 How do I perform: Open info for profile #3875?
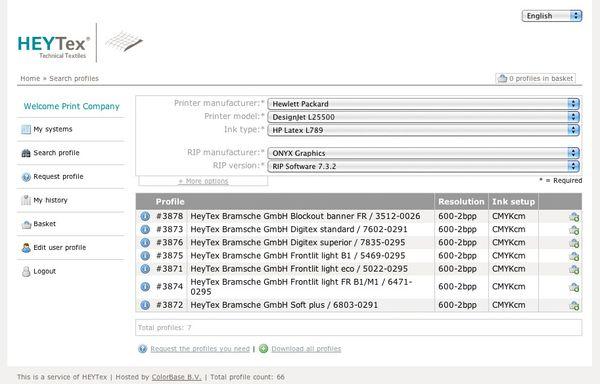tap(145, 255)
